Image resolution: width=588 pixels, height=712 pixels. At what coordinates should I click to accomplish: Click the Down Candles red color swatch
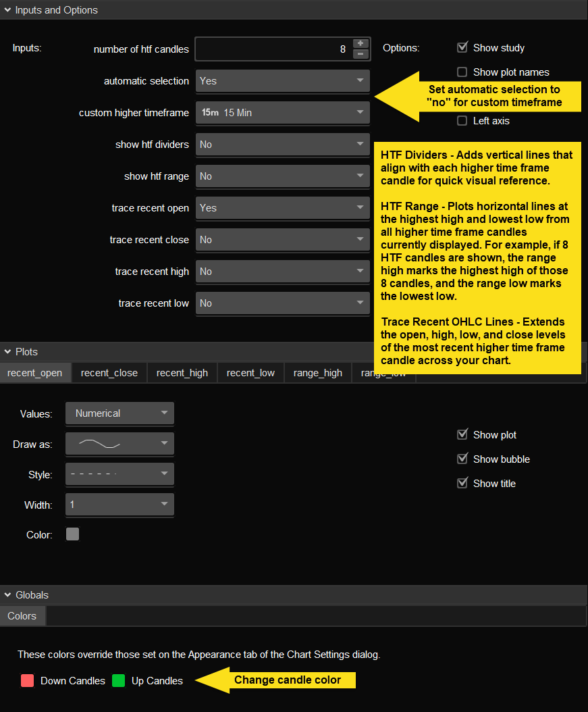click(27, 680)
